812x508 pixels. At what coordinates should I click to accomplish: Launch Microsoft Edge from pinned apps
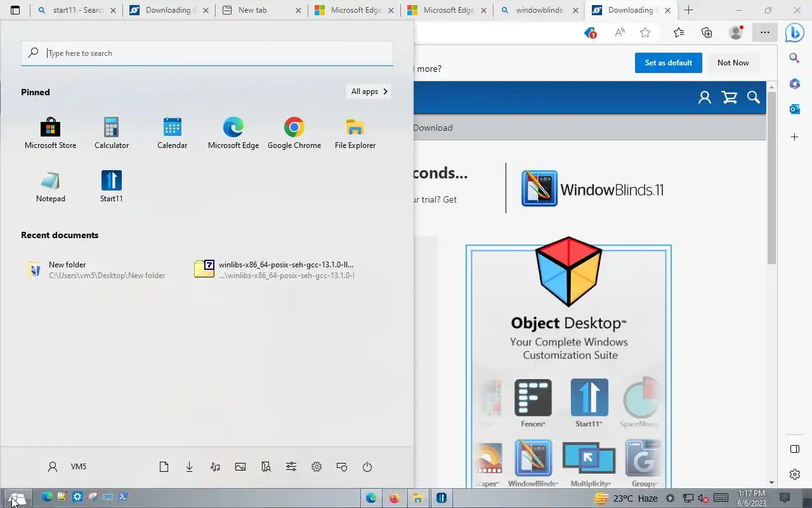(233, 134)
